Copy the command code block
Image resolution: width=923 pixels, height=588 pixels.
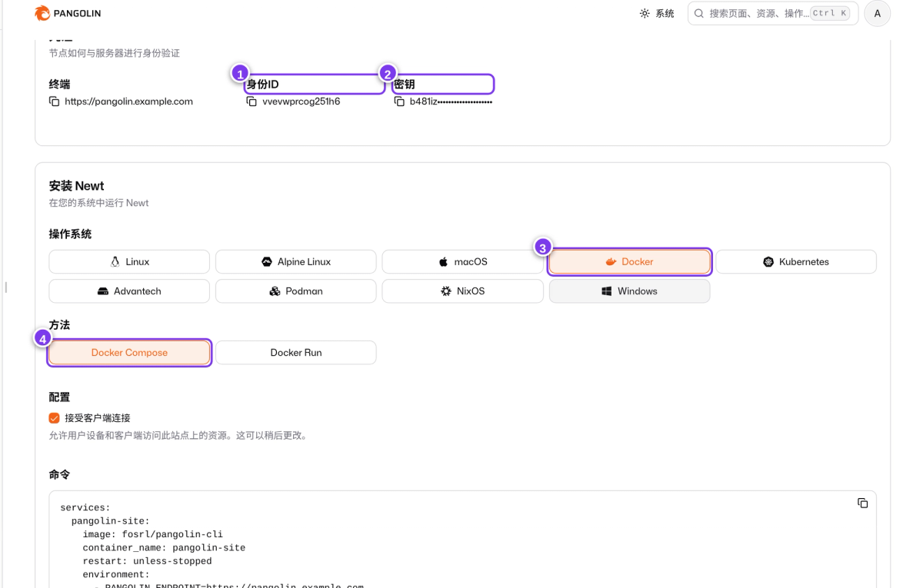tap(862, 503)
